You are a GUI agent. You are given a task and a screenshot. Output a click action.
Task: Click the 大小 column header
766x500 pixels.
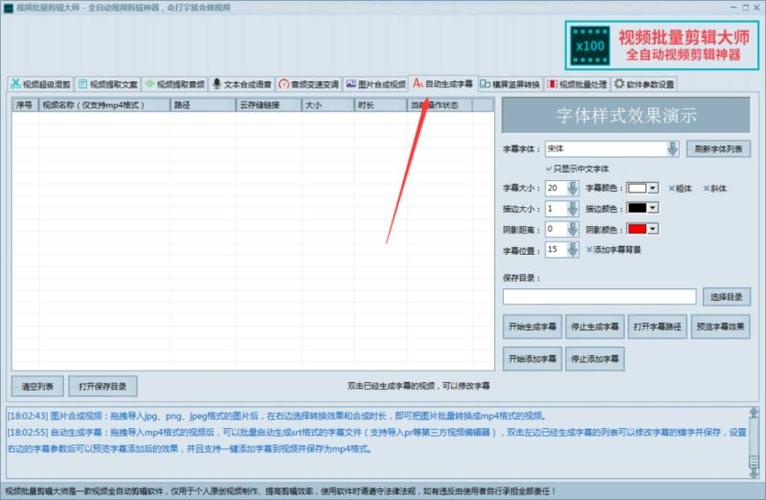click(328, 105)
